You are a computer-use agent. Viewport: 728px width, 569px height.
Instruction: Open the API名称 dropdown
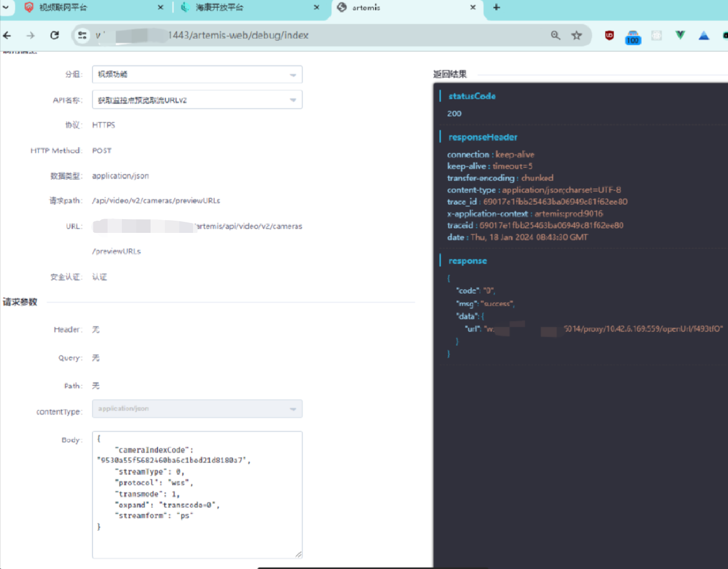[x=197, y=100]
